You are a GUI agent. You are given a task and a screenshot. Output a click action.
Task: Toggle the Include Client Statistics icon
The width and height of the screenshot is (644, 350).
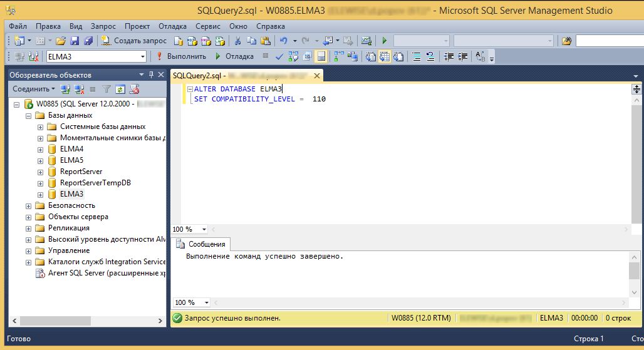353,56
